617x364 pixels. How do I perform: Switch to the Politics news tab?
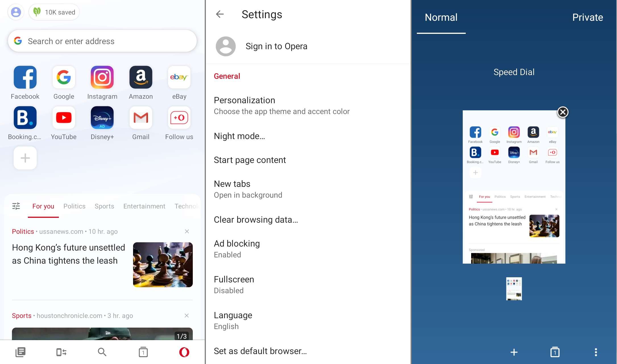tap(74, 206)
